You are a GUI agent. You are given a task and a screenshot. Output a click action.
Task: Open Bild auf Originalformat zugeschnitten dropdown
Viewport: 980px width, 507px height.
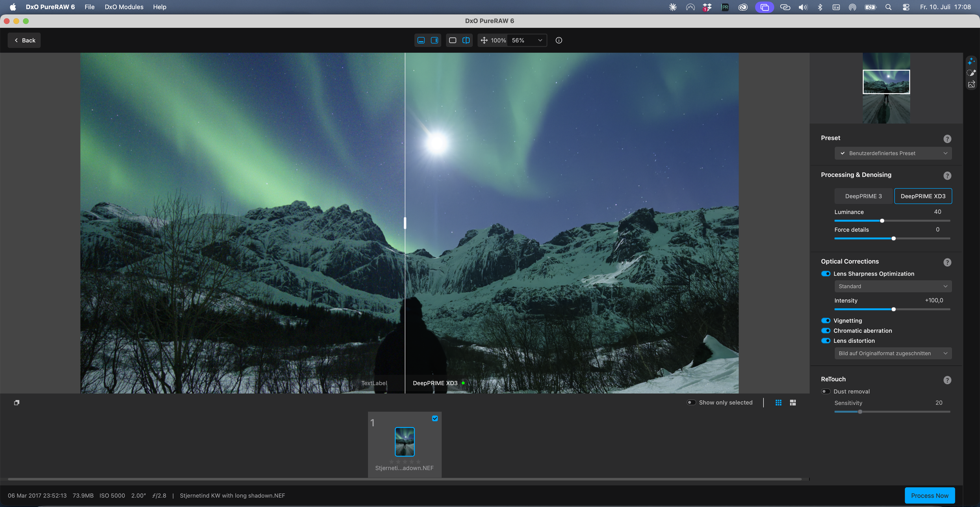click(893, 353)
